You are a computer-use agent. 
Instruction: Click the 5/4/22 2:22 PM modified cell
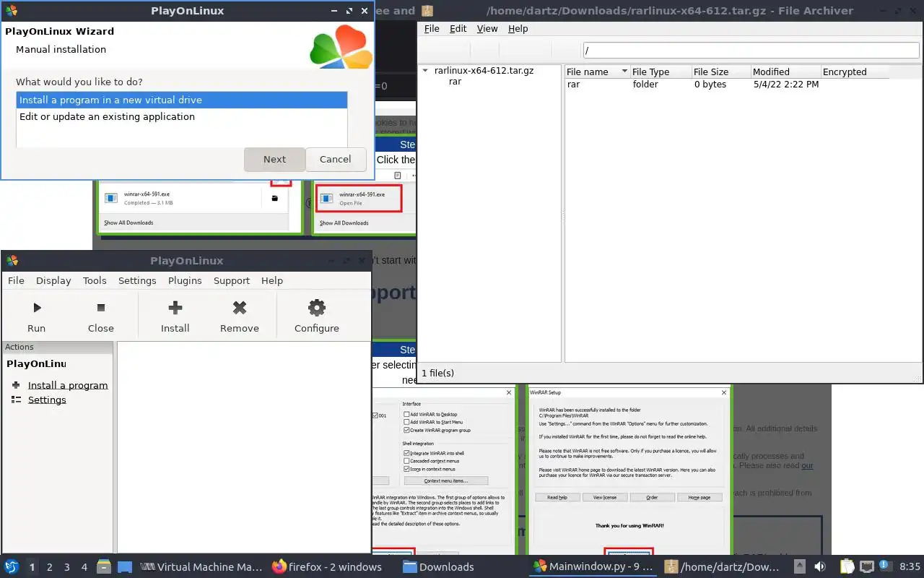pyautogui.click(x=786, y=85)
